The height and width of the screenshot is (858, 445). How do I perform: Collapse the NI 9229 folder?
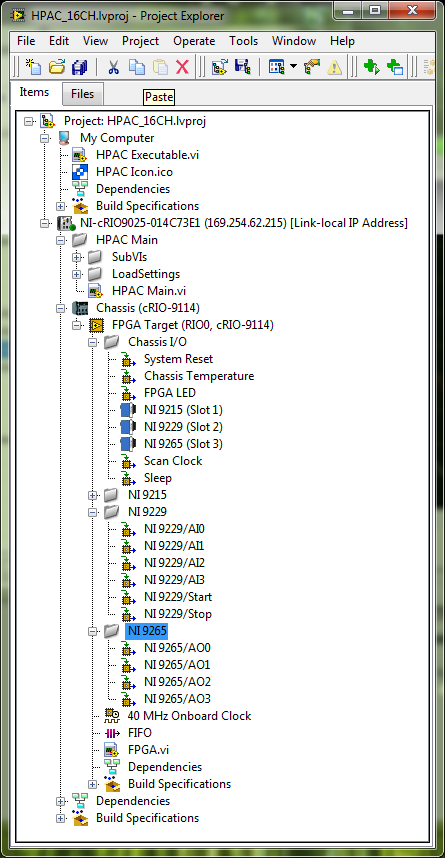click(x=93, y=513)
